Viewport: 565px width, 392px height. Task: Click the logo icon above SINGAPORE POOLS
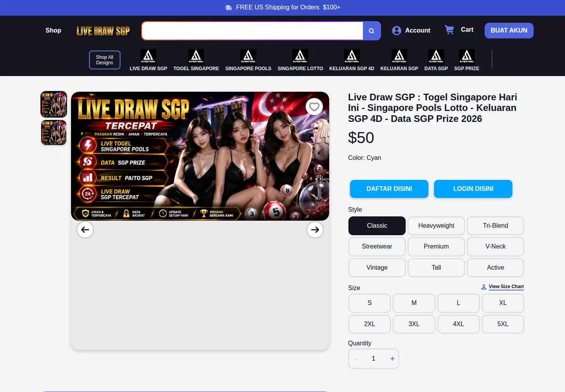pos(248,56)
